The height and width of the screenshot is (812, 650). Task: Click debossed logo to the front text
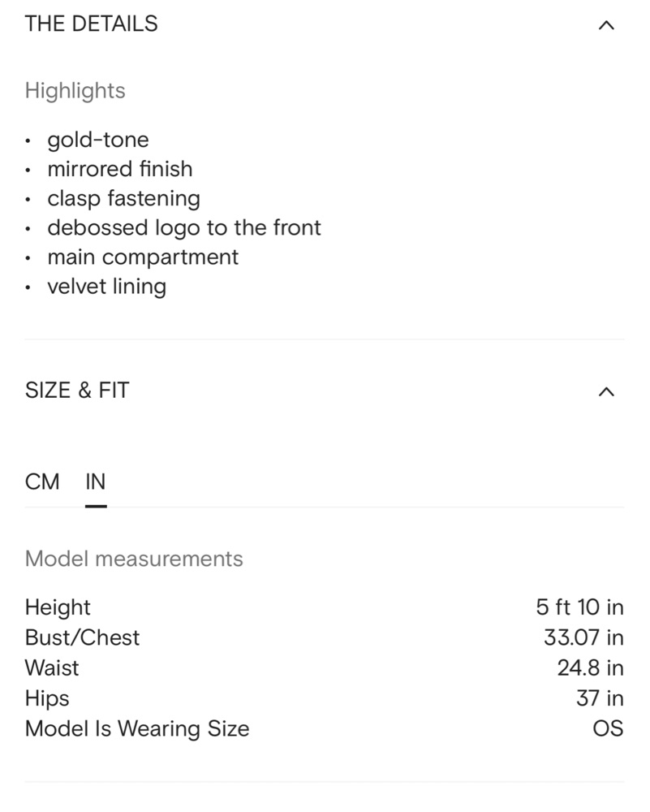184,228
